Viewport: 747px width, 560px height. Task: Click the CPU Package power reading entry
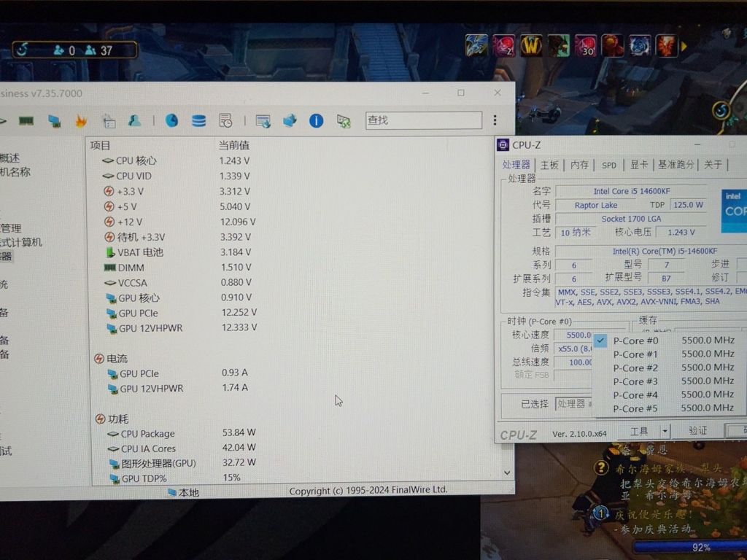pyautogui.click(x=147, y=433)
